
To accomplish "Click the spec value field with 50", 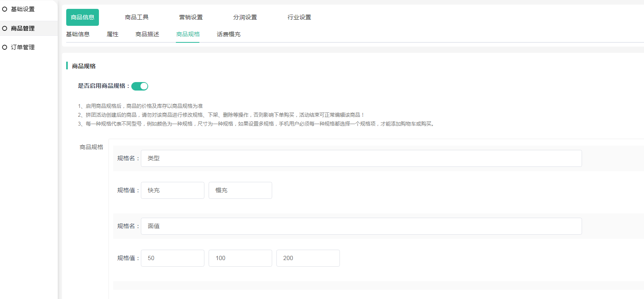I will (172, 258).
